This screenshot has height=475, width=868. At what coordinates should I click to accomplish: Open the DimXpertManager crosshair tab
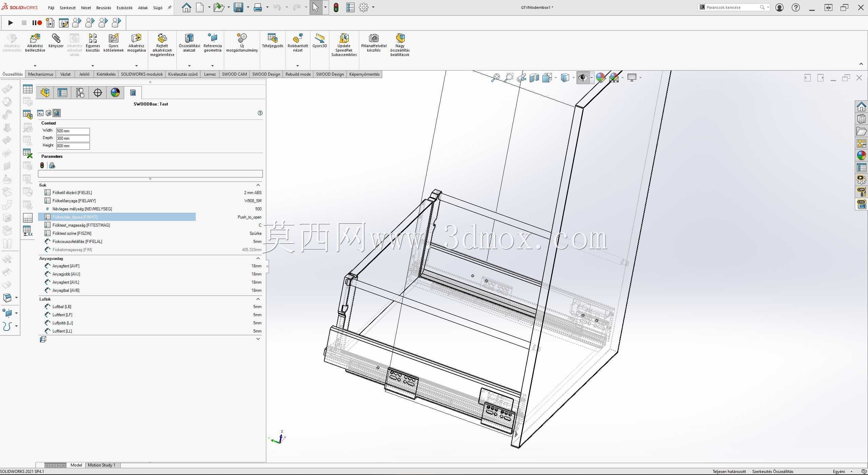click(x=98, y=93)
